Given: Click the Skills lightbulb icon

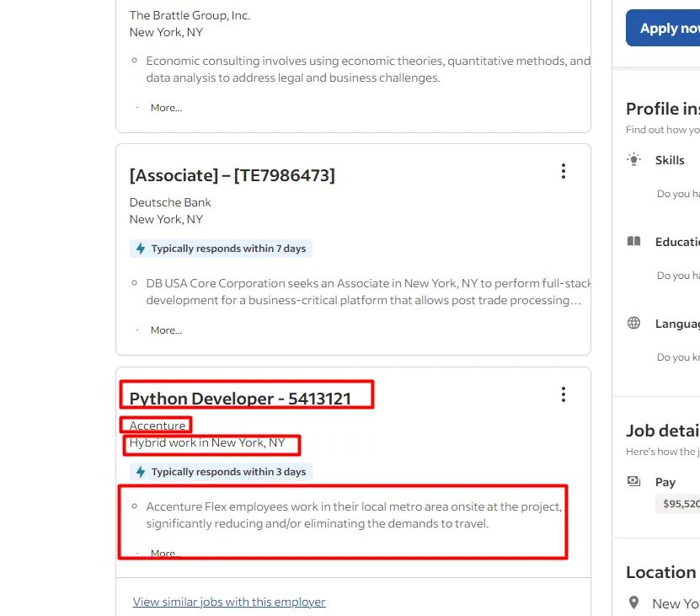Looking at the screenshot, I should pyautogui.click(x=633, y=160).
